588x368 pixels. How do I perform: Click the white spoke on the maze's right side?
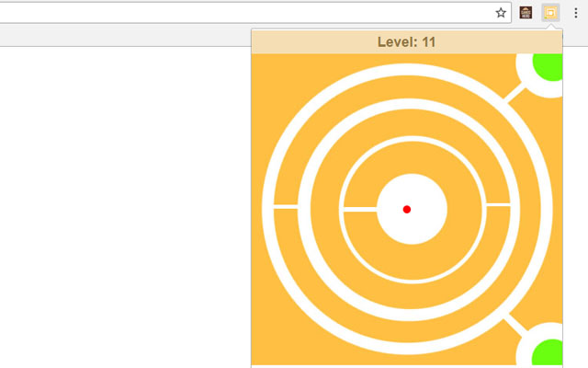pos(498,204)
